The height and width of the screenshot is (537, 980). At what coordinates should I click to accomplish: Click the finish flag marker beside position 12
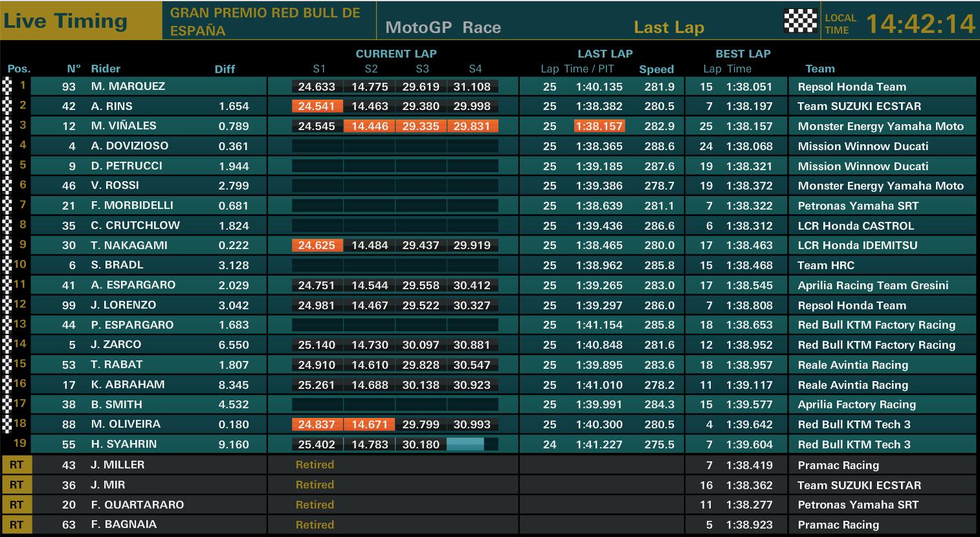(8, 305)
